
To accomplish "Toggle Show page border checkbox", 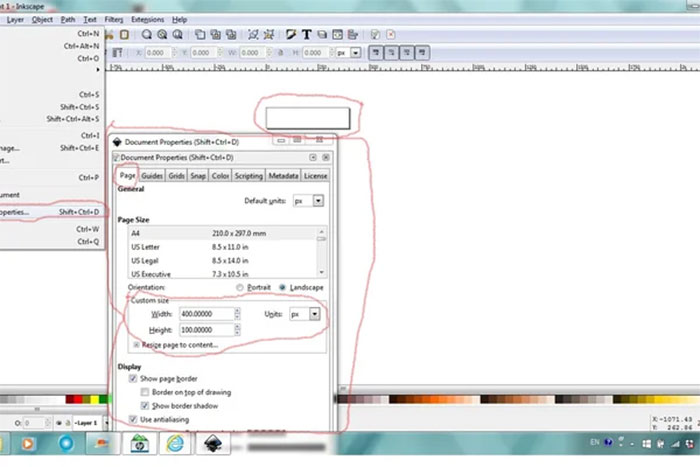I will [x=134, y=379].
